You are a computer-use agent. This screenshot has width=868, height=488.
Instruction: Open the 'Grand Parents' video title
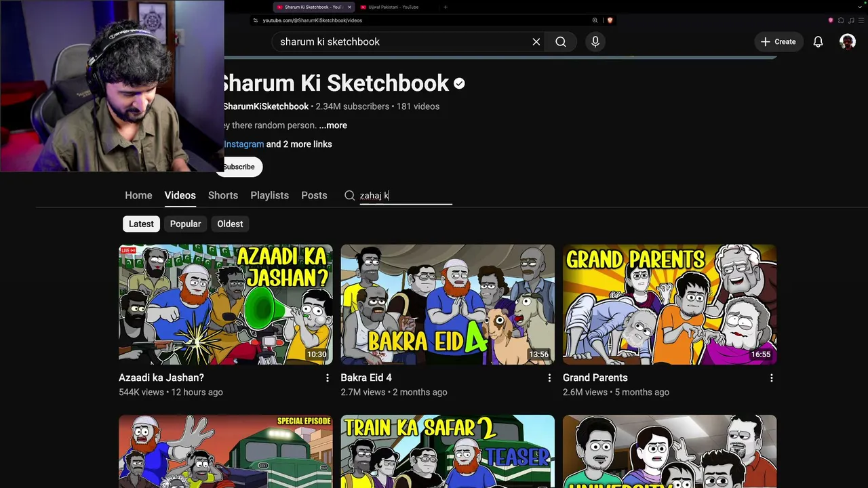595,378
